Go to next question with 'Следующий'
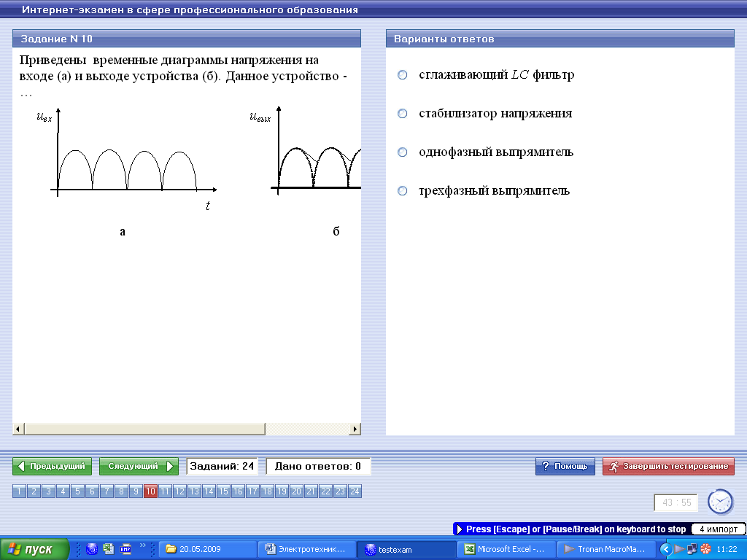 [x=139, y=466]
